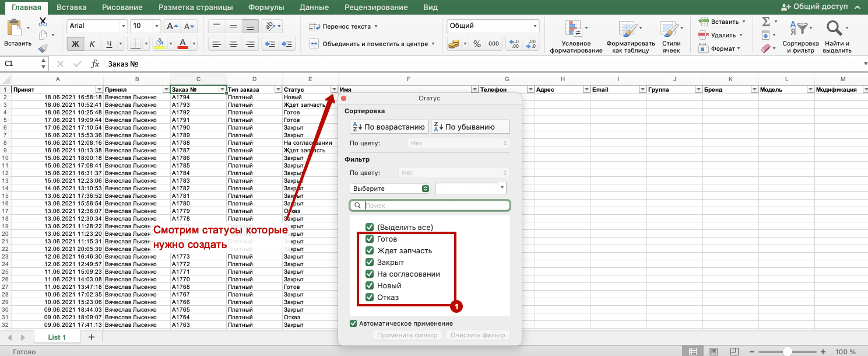Align text to the bottom
Image resolution: width=868 pixels, height=356 pixels.
(251, 26)
